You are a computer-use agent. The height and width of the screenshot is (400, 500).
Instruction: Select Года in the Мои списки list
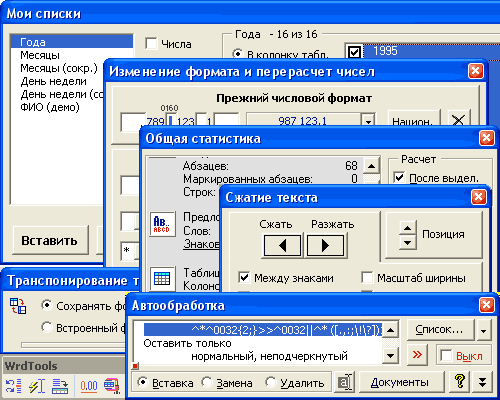point(72,42)
